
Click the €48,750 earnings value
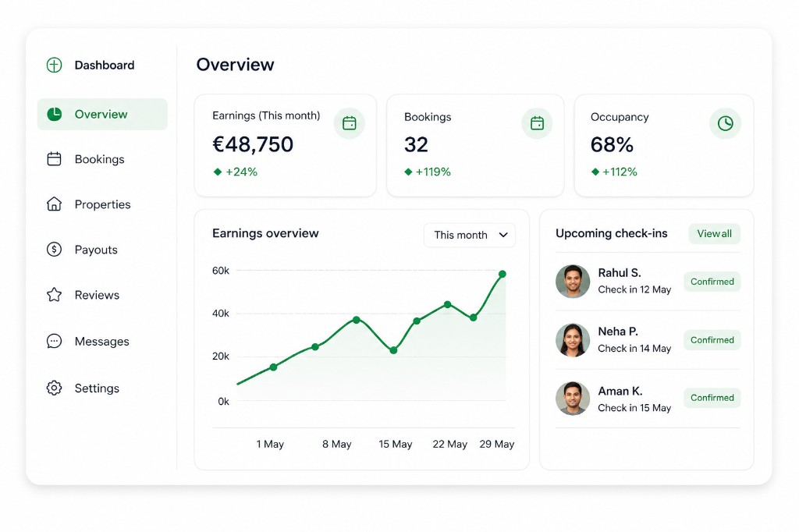coord(253,144)
